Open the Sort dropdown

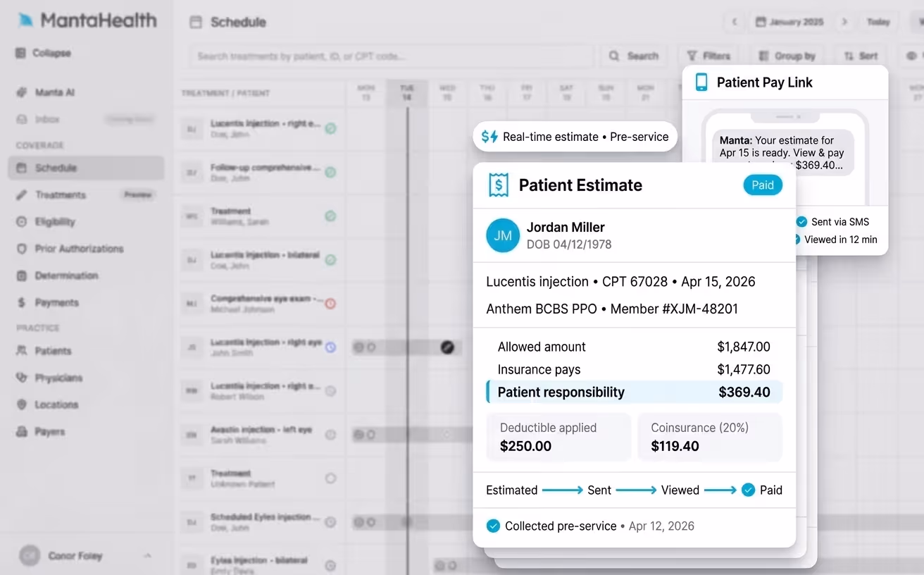(861, 56)
